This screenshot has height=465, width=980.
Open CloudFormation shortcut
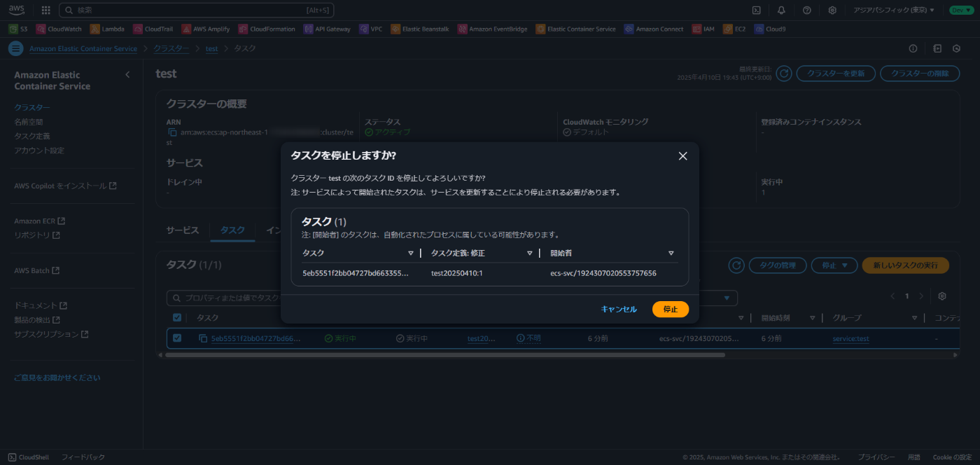[x=267, y=29]
